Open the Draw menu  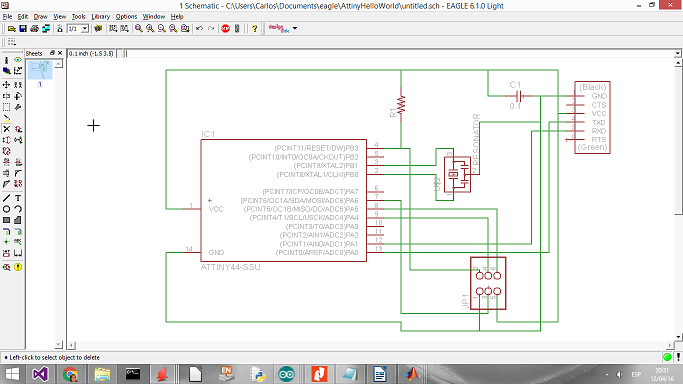pos(41,17)
